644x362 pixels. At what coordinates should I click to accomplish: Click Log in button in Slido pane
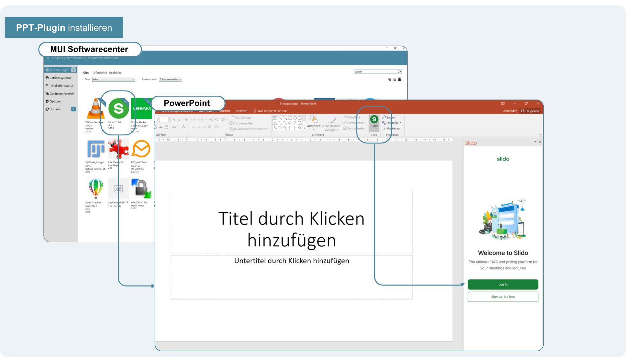pos(503,284)
